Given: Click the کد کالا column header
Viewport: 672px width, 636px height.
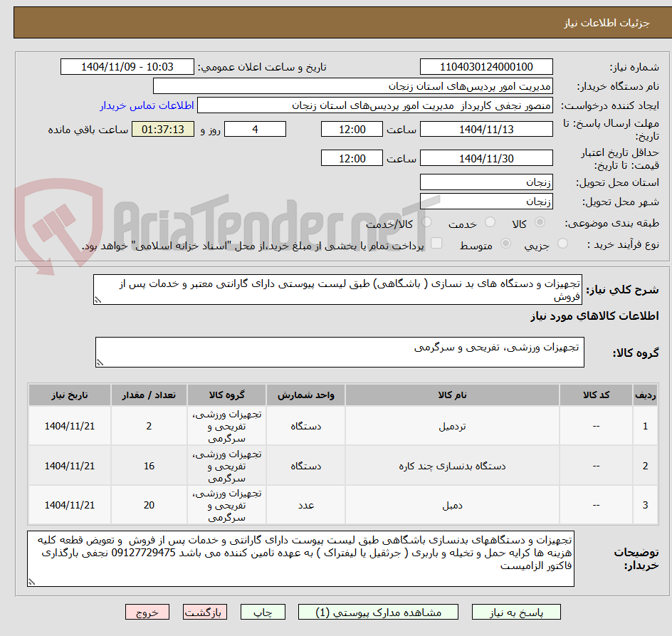Looking at the screenshot, I should pos(596,395).
